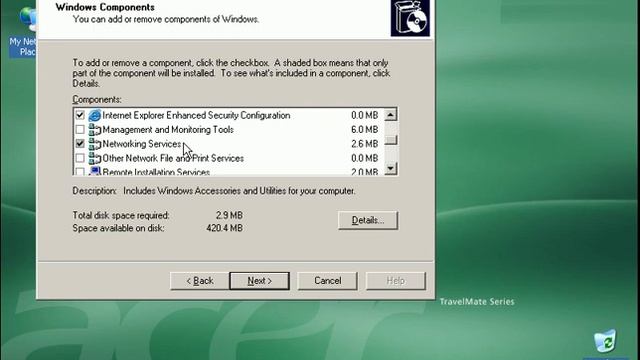Click the wizard CD box graphic

[x=410, y=18]
